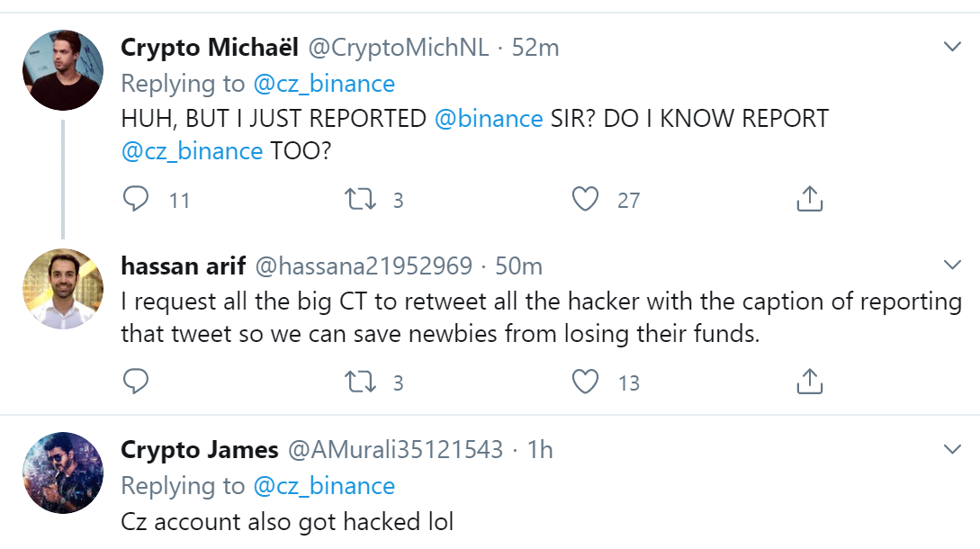This screenshot has width=980, height=549.
Task: Click the Crypto Michaël display name
Action: point(211,47)
